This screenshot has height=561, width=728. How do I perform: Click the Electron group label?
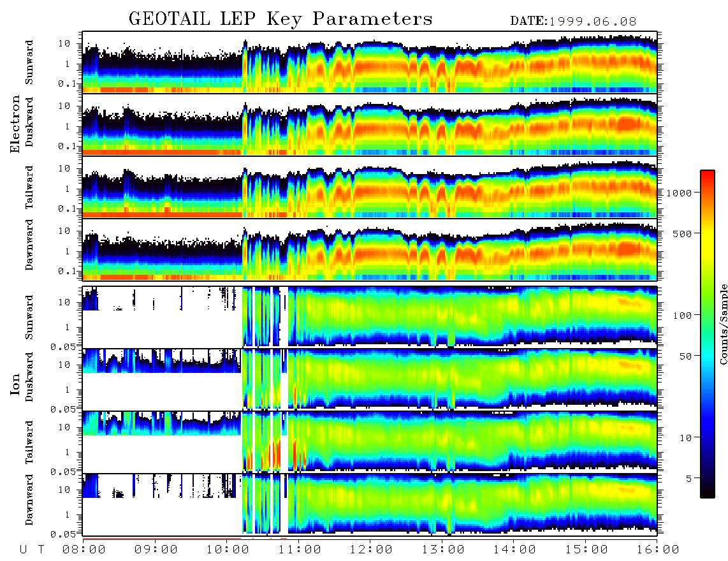[15, 124]
